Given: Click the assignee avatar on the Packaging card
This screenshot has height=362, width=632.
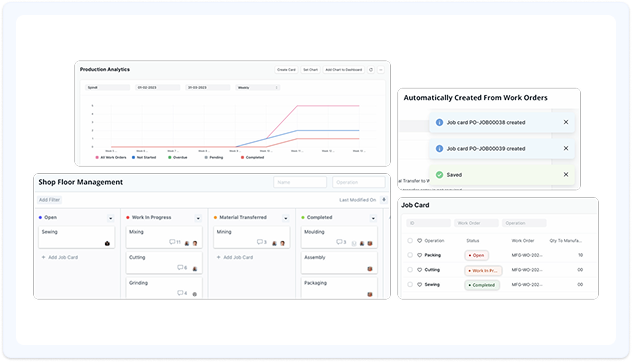Looking at the screenshot, I should [370, 294].
